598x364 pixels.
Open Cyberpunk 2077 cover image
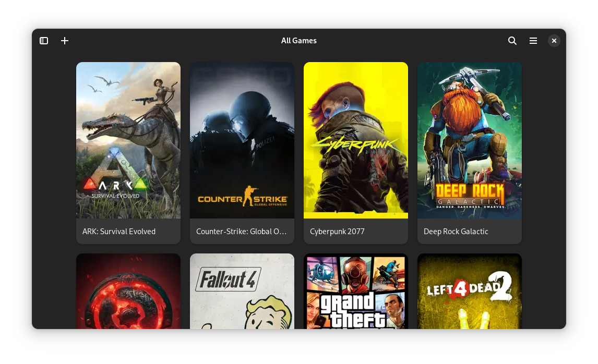click(x=356, y=140)
